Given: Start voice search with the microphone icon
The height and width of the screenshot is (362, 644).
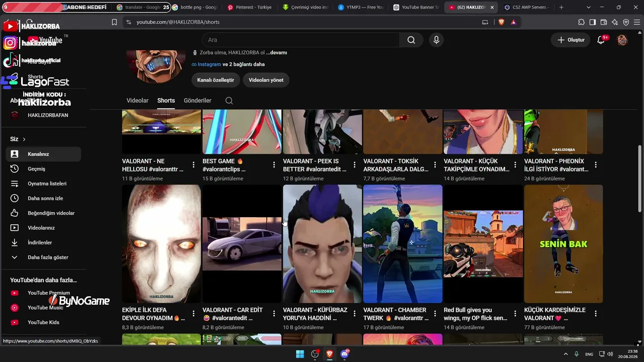Looking at the screenshot, I should tap(436, 40).
